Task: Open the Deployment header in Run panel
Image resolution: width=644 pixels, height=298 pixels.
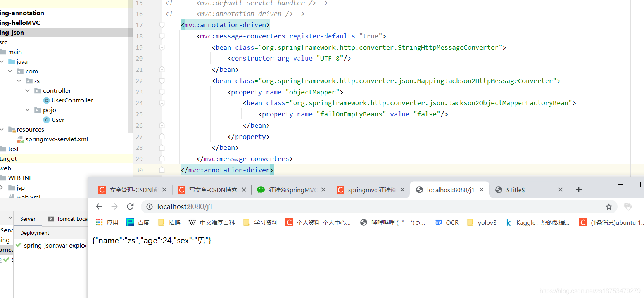Action: click(x=35, y=233)
